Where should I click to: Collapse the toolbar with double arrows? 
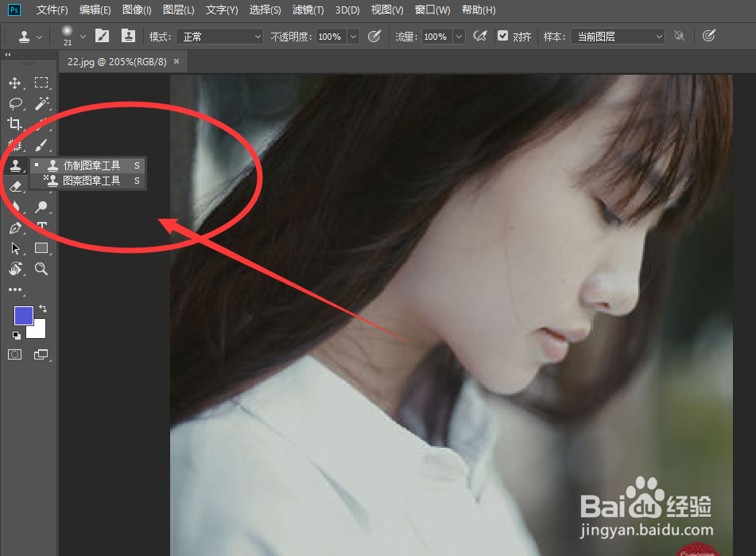pos(8,55)
